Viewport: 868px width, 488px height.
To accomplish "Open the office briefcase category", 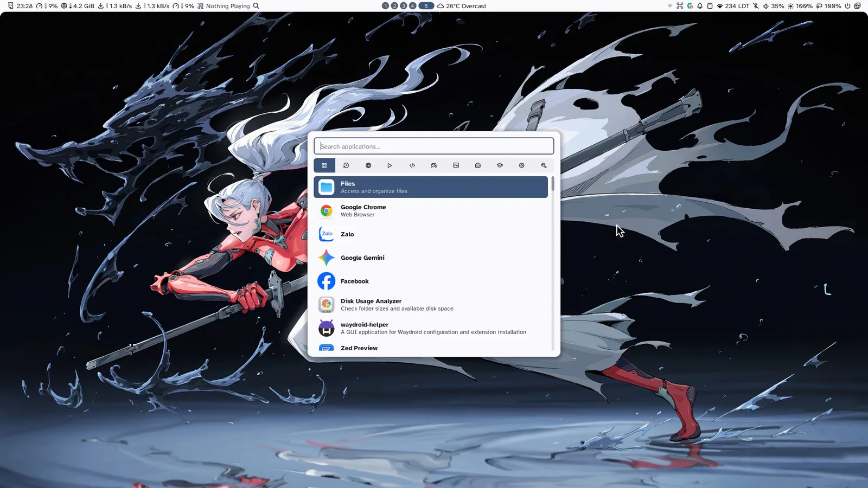I will (478, 165).
